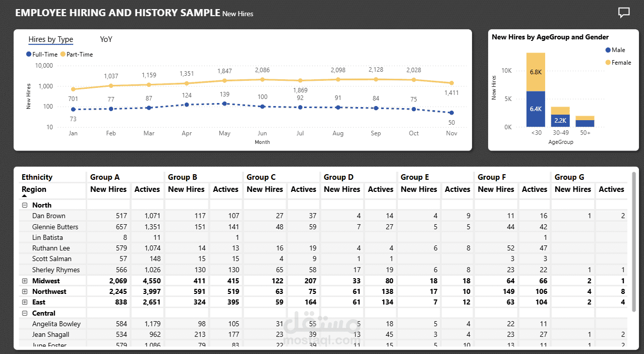
Task: Switch to the YoY tab
Action: click(106, 39)
